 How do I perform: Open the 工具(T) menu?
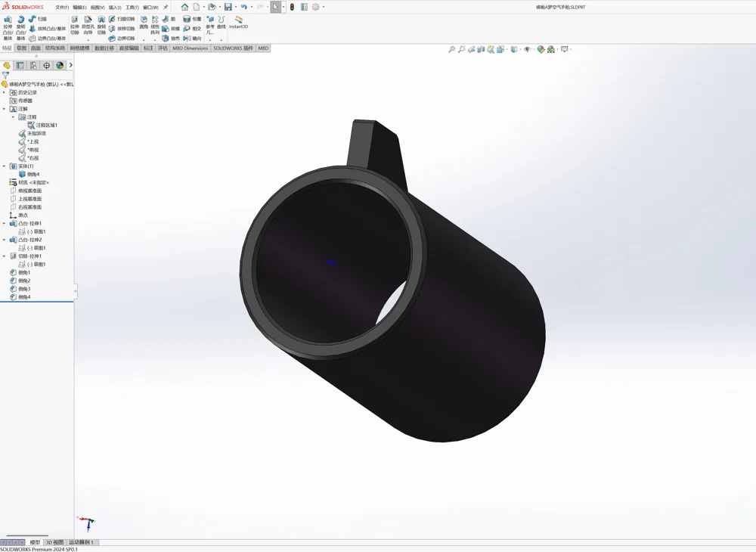tap(132, 8)
